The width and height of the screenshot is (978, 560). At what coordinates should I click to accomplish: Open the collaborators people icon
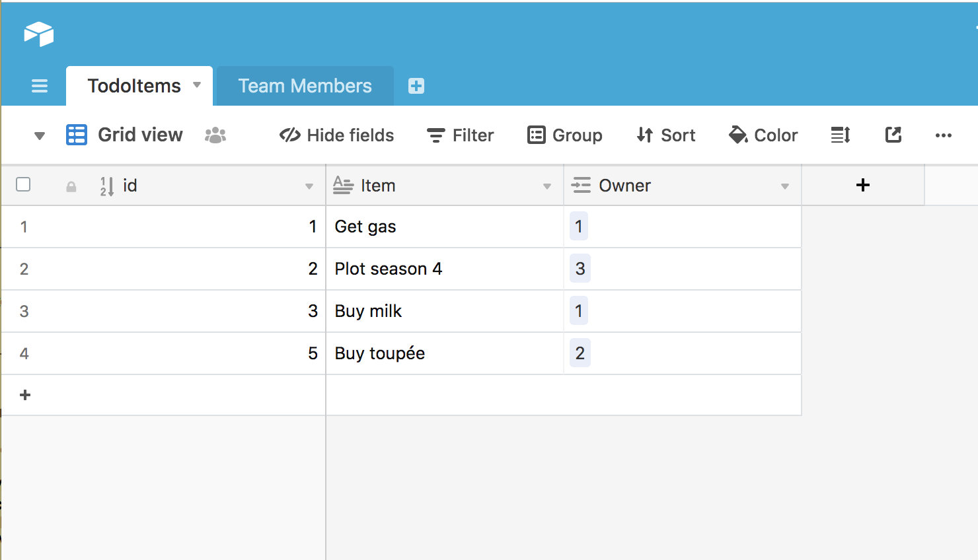215,135
